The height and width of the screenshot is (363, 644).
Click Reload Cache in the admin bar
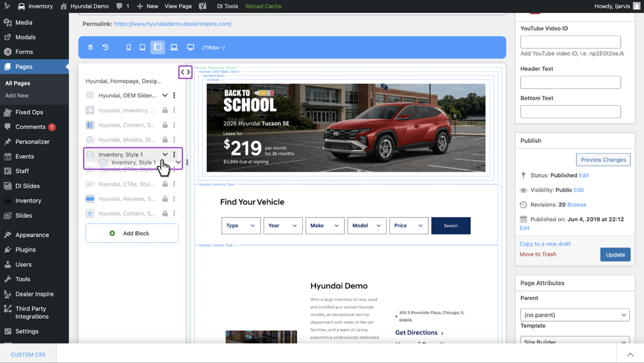(x=263, y=6)
